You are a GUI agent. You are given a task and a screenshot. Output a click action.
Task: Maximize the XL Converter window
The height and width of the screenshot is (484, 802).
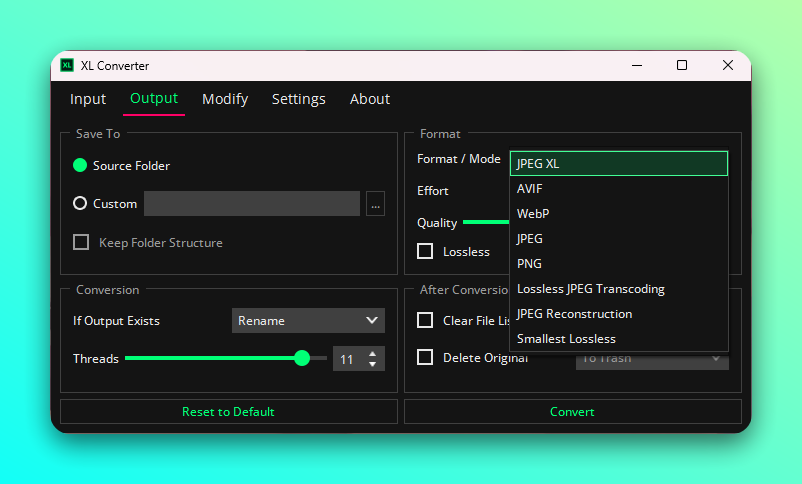[682, 66]
